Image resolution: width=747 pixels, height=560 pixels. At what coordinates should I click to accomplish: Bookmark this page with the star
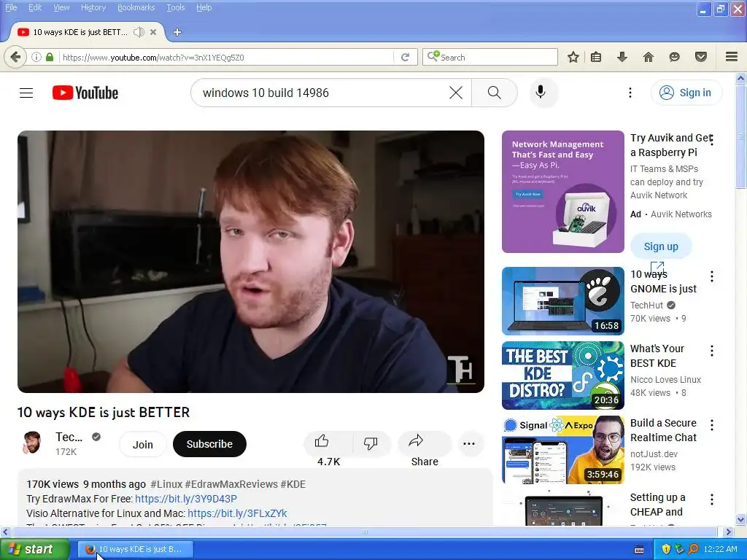coord(573,57)
